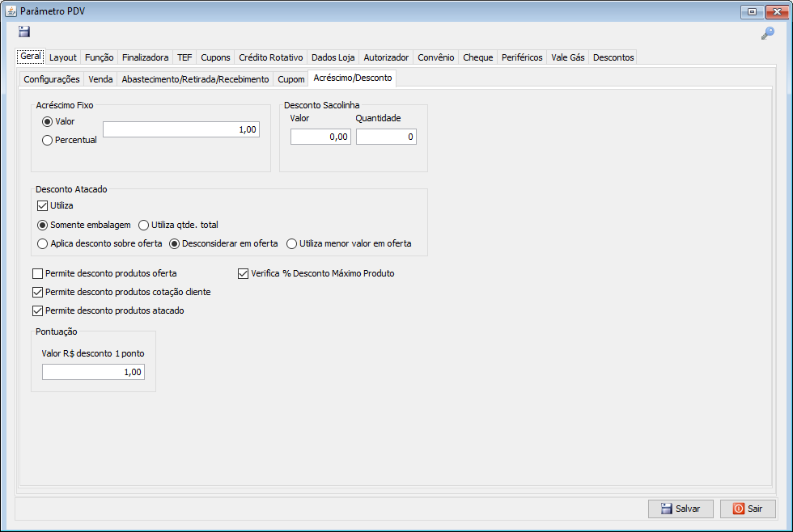
Task: Select the Venda sub-tab
Action: [x=100, y=79]
